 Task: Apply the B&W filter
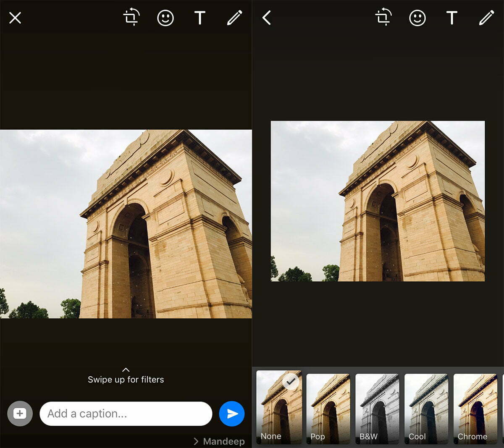point(378,409)
